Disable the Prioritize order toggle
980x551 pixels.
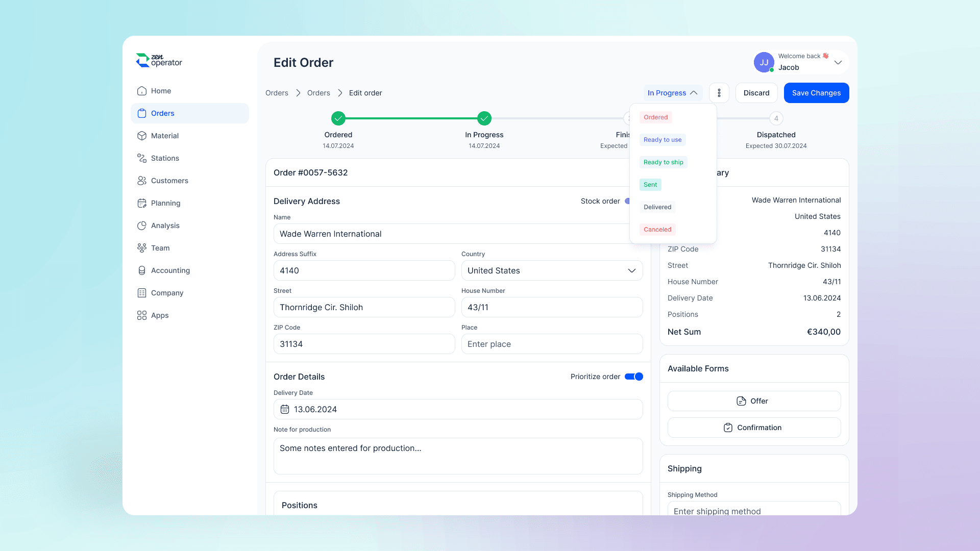(x=634, y=377)
